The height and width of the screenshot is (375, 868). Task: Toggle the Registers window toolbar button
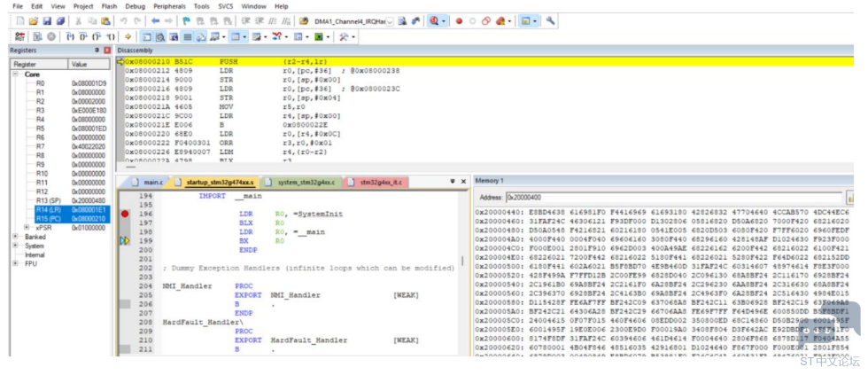(x=188, y=36)
